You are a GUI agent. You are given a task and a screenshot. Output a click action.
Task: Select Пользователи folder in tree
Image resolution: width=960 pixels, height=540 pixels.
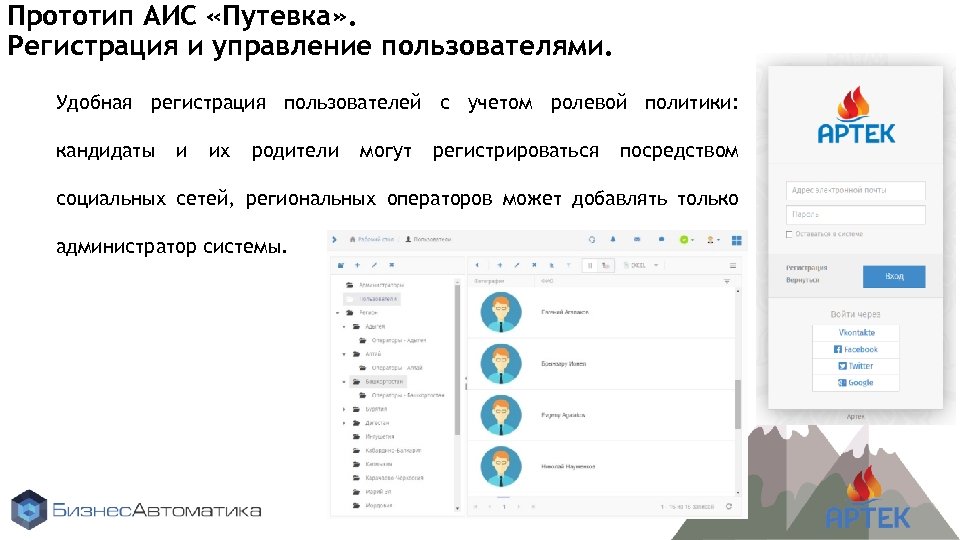pos(373,299)
